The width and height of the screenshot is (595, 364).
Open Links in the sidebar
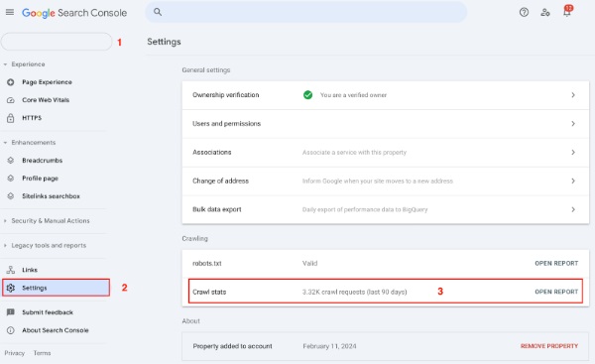click(x=30, y=270)
